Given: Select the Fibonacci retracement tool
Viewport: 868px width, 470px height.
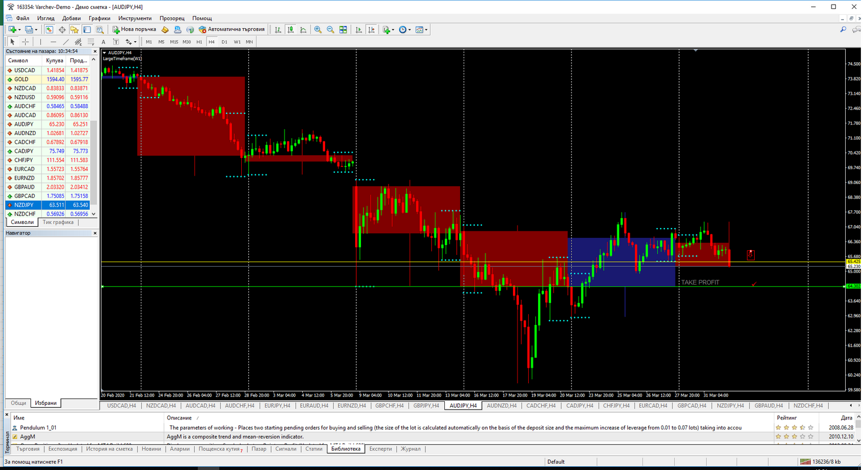Looking at the screenshot, I should (91, 42).
